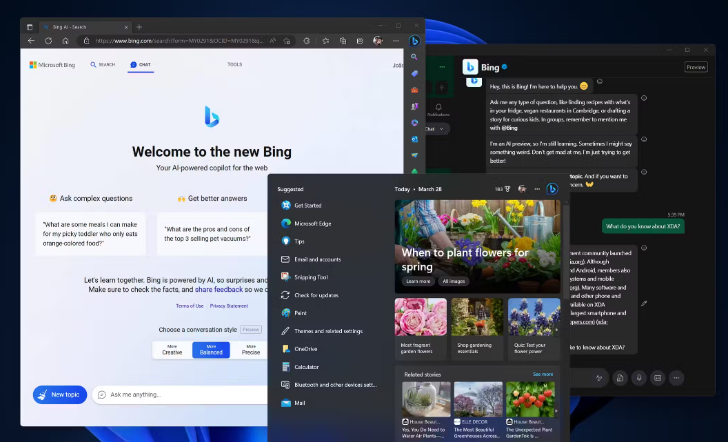Click add files button in Skype chat
This screenshot has width=728, height=442.
click(x=620, y=378)
